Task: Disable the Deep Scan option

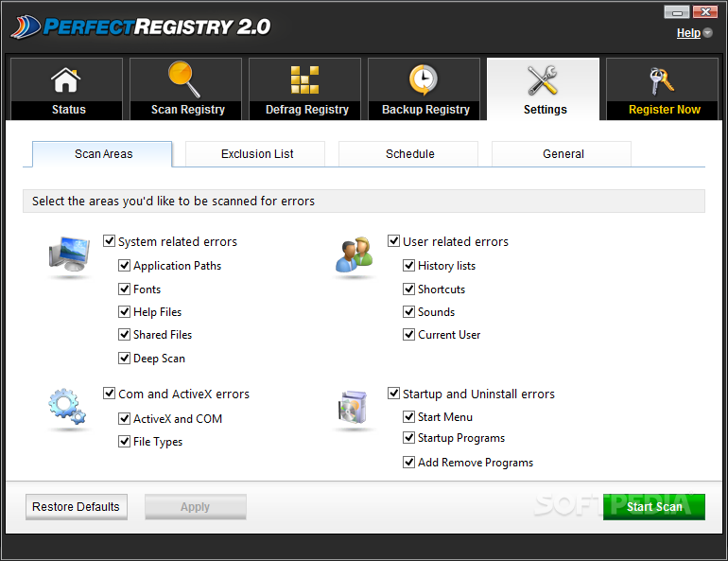Action: click(x=125, y=358)
